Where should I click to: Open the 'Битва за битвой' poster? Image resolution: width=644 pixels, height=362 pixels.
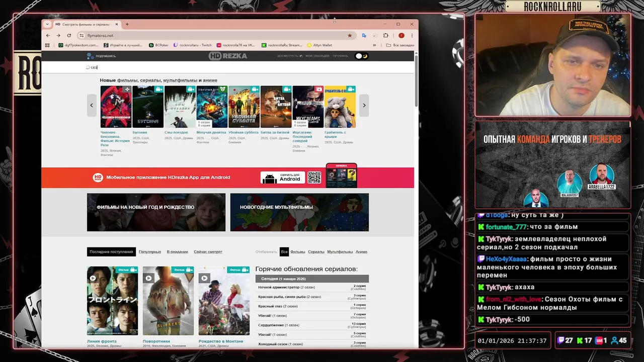point(276,107)
